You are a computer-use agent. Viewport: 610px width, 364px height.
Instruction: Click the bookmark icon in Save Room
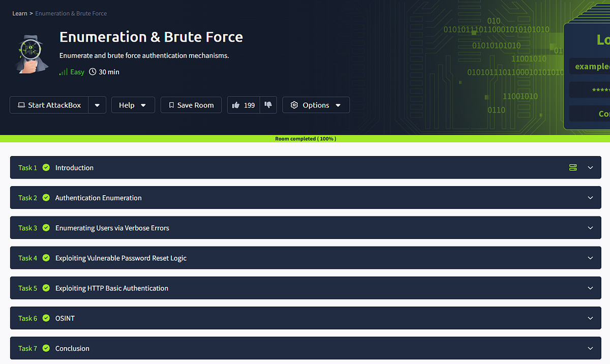172,105
